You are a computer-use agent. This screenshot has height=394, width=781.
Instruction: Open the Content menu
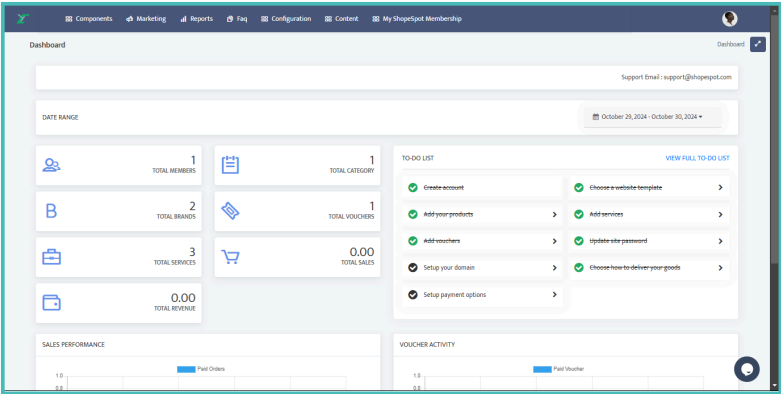click(341, 19)
